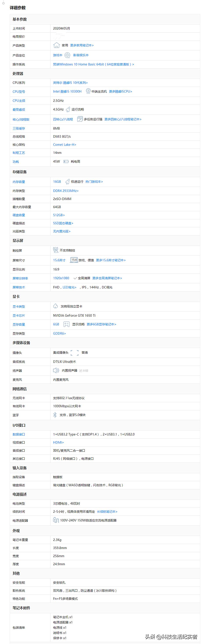The height and width of the screenshot is (644, 202).
Task: Open Intel 酷睿i5 10300H link
Action: coord(67,91)
